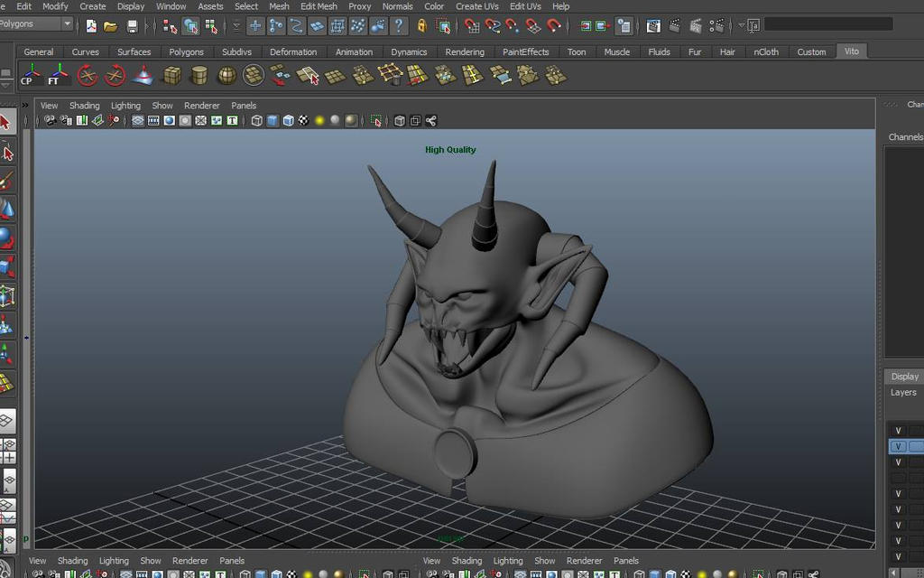
Task: Open Maya Help with the question mark icon
Action: pos(397,26)
